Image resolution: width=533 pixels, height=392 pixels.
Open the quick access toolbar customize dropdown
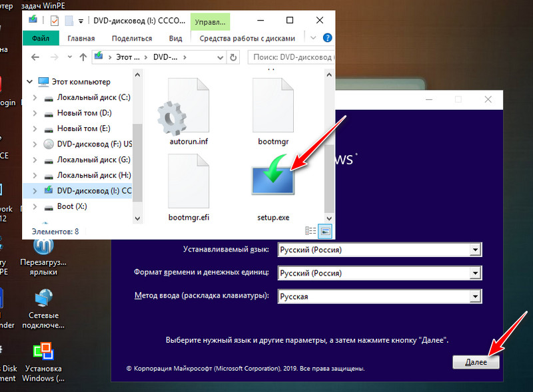pos(81,21)
